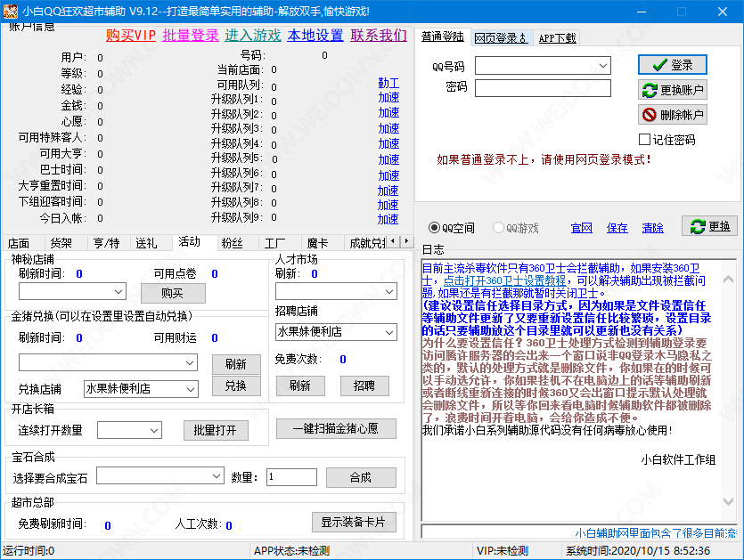Open the 工厂 tab
The width and height of the screenshot is (744, 560).
click(274, 243)
